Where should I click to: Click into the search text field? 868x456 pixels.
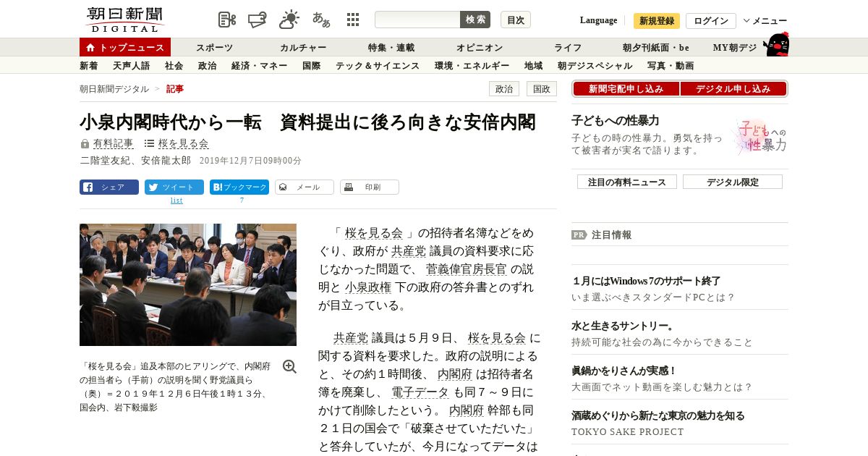[x=417, y=20]
